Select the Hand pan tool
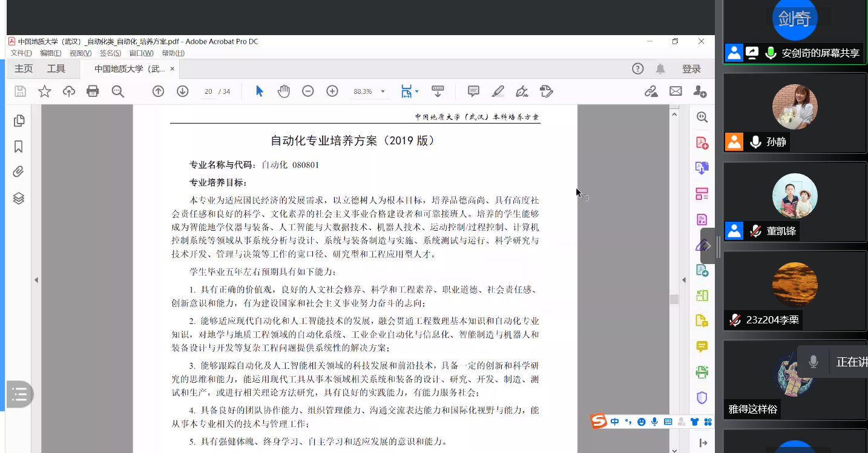 (x=284, y=91)
